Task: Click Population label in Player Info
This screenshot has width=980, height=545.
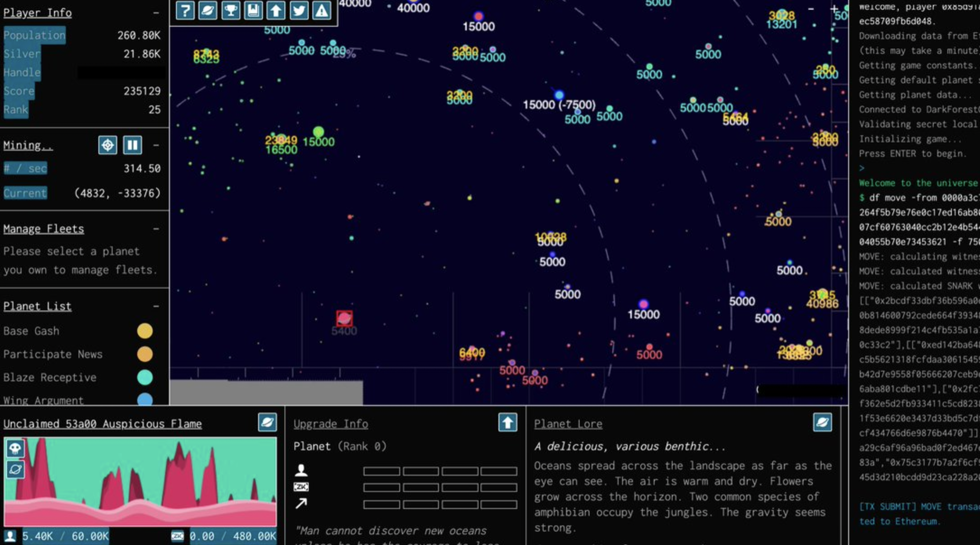Action: pos(34,36)
